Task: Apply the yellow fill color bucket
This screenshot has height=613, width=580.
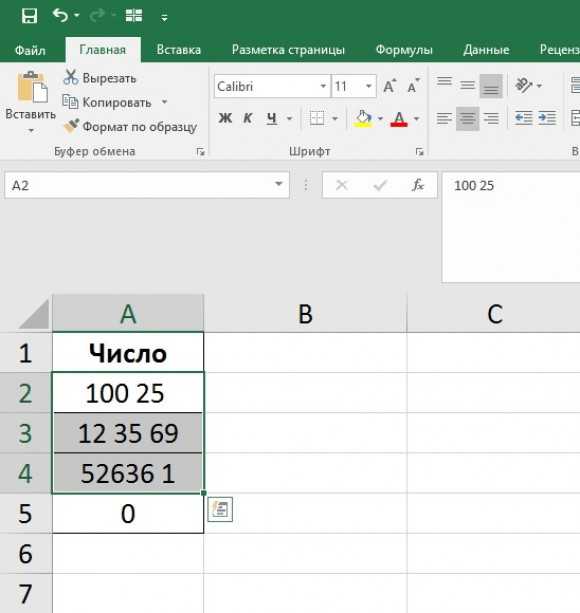Action: click(363, 118)
